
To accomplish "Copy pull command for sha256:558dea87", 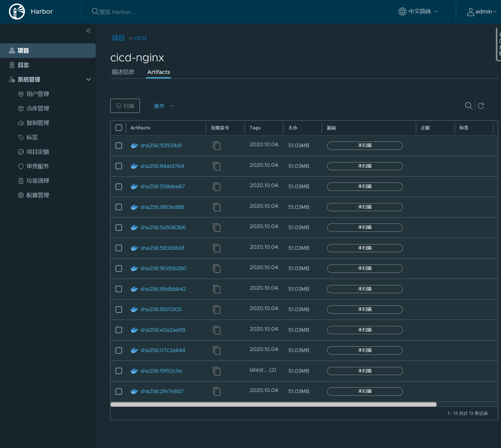I will [x=217, y=187].
